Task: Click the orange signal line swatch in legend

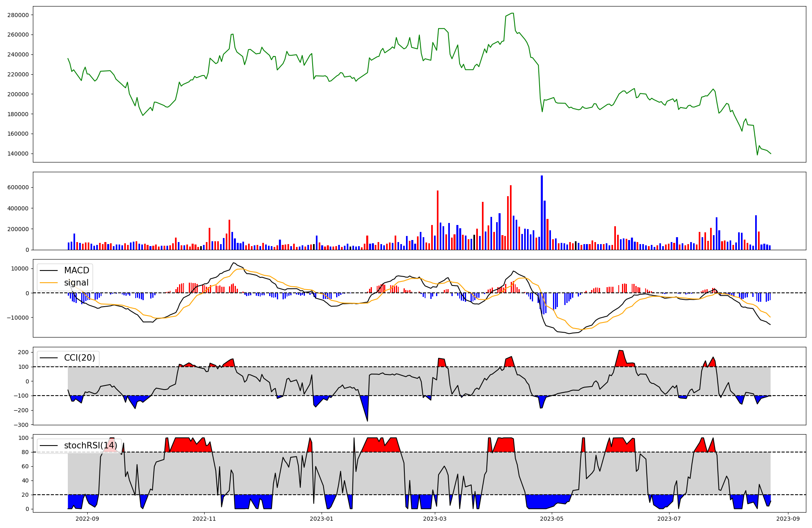Action: point(49,283)
